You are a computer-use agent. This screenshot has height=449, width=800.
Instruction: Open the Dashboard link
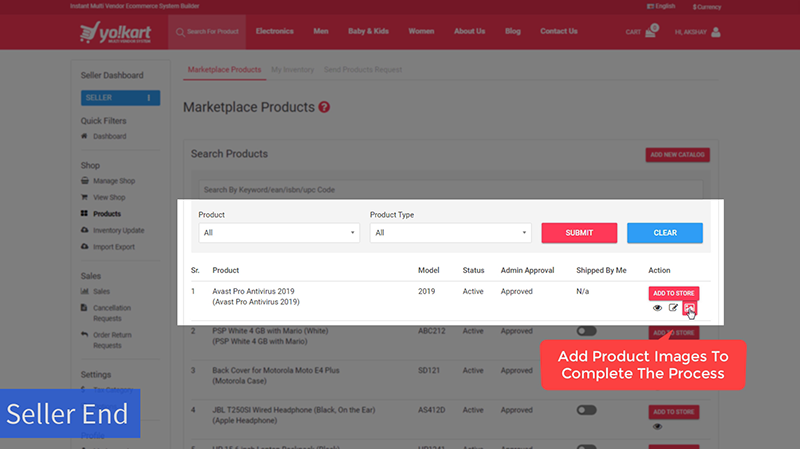(110, 136)
